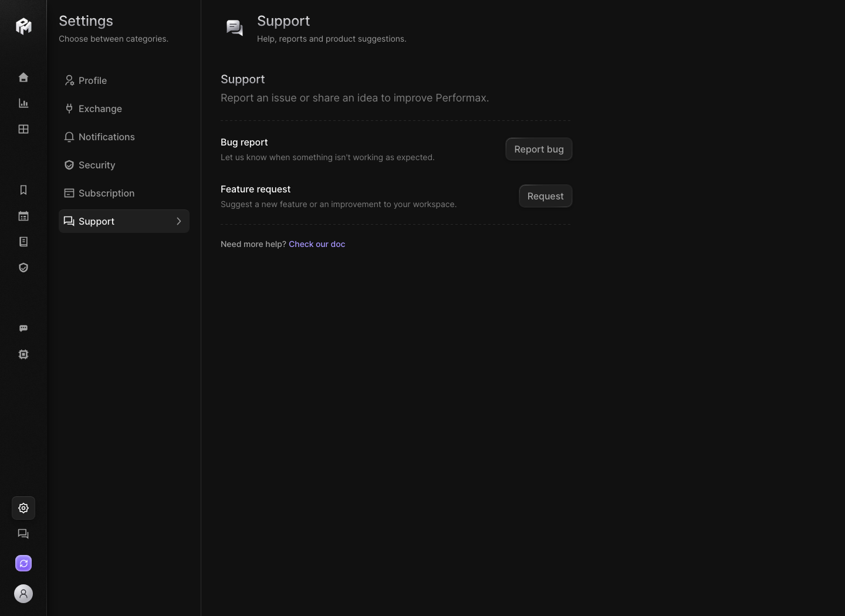
Task: Open the calendar icon in sidebar
Action: click(x=23, y=216)
